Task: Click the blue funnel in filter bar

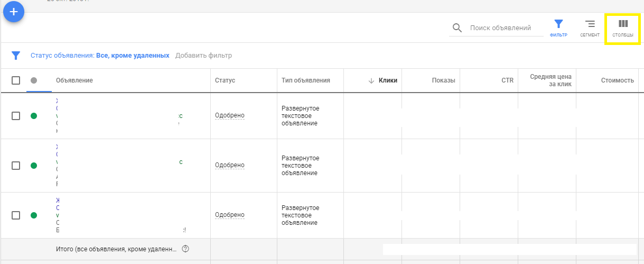Action: pos(16,56)
